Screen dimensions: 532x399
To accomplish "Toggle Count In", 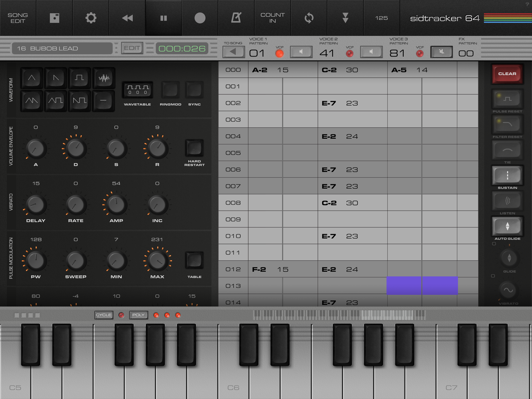I will (x=273, y=18).
